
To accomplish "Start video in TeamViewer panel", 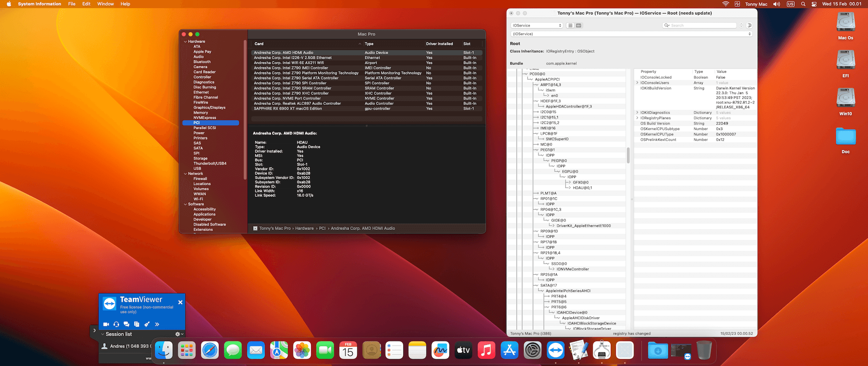I will tap(106, 324).
